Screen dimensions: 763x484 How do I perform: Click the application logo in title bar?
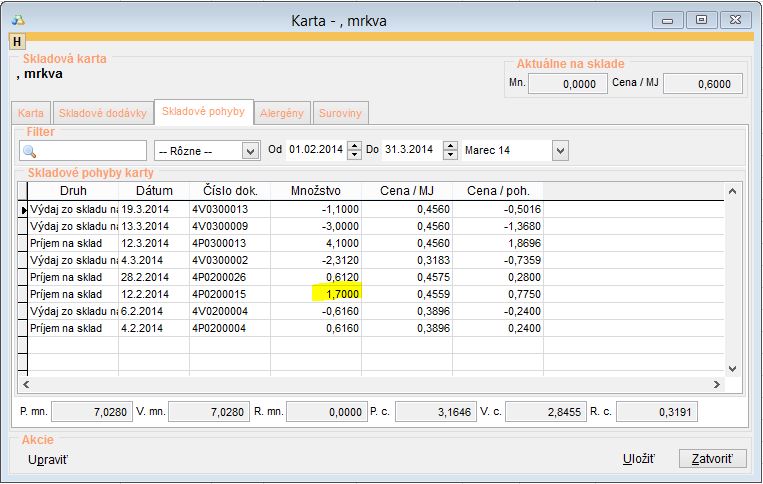pos(17,19)
